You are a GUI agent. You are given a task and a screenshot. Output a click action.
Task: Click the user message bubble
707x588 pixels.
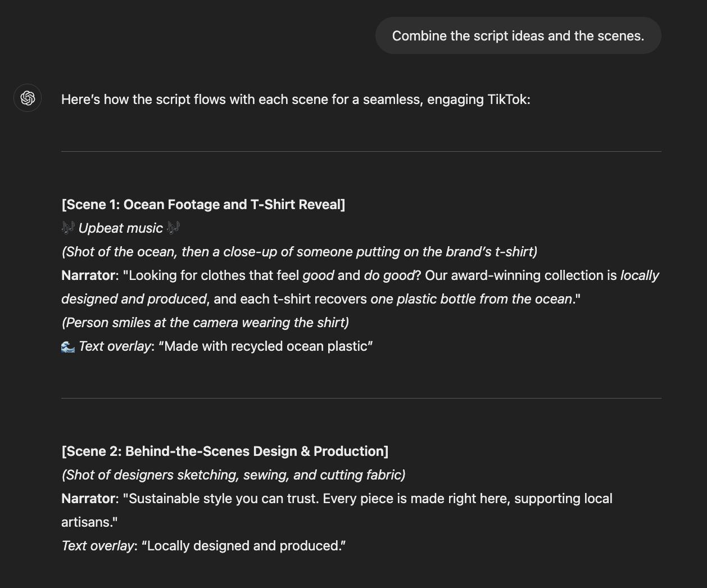pyautogui.click(x=518, y=35)
